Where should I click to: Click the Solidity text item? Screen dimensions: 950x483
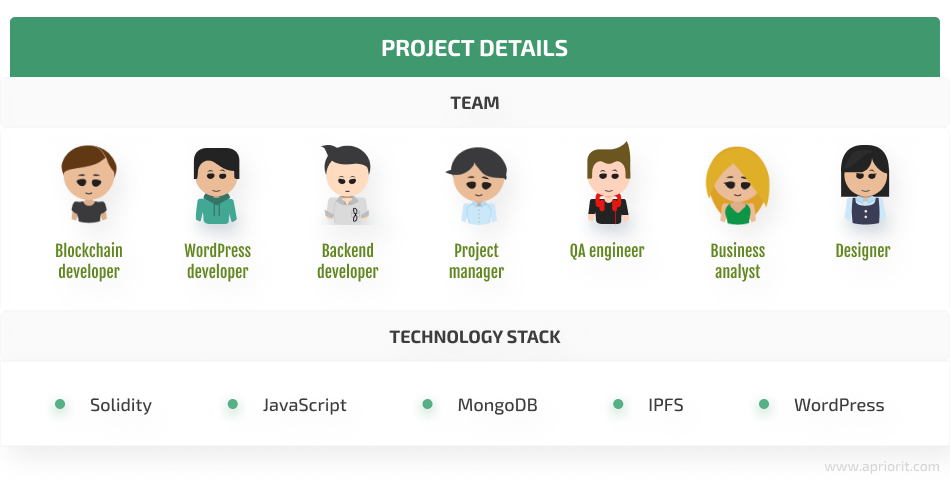click(121, 405)
